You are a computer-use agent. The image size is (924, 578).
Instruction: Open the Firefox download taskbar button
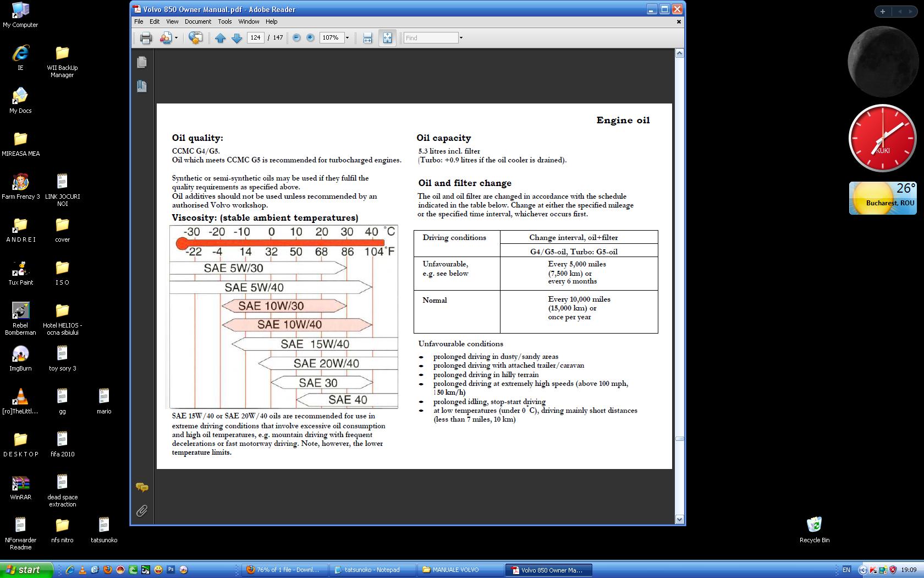tap(284, 570)
